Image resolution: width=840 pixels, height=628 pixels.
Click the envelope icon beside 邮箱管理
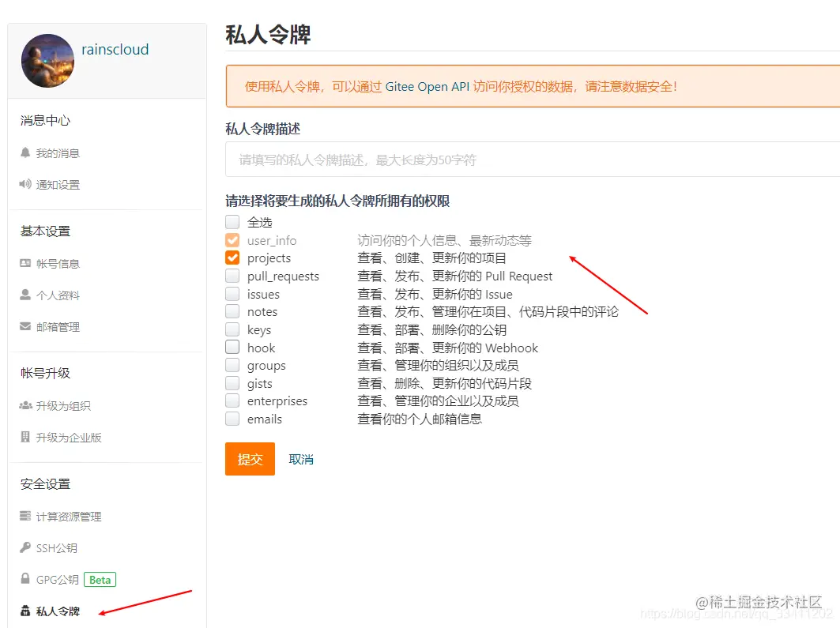[25, 326]
